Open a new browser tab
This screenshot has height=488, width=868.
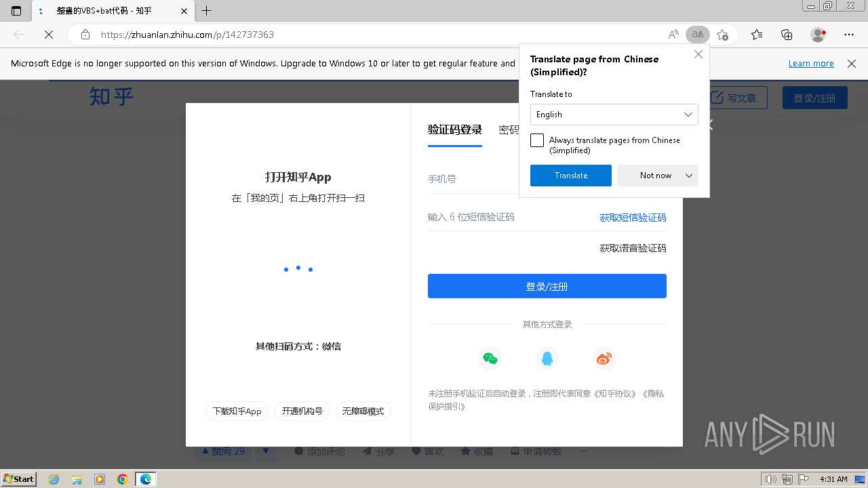(x=207, y=11)
